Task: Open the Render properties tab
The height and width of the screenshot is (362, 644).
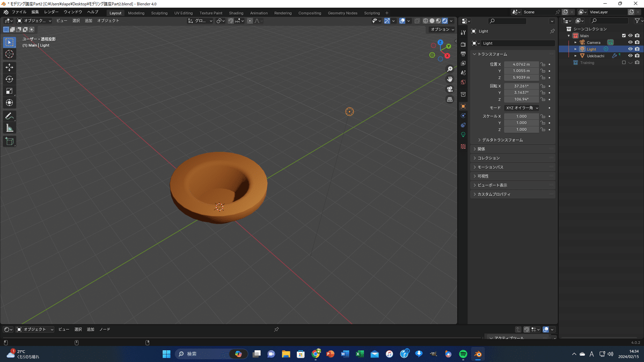Action: 463,45
